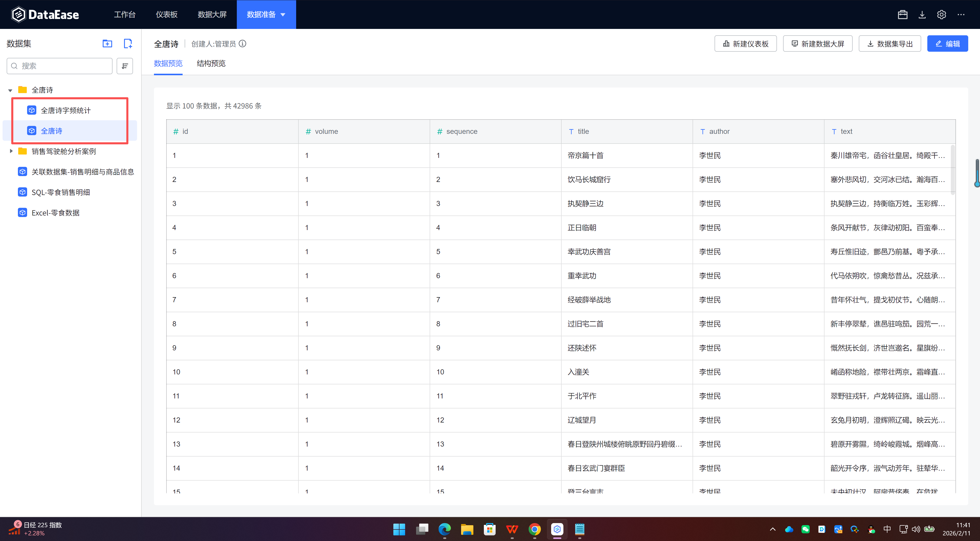
Task: Click the 数据集导出 button
Action: [889, 44]
